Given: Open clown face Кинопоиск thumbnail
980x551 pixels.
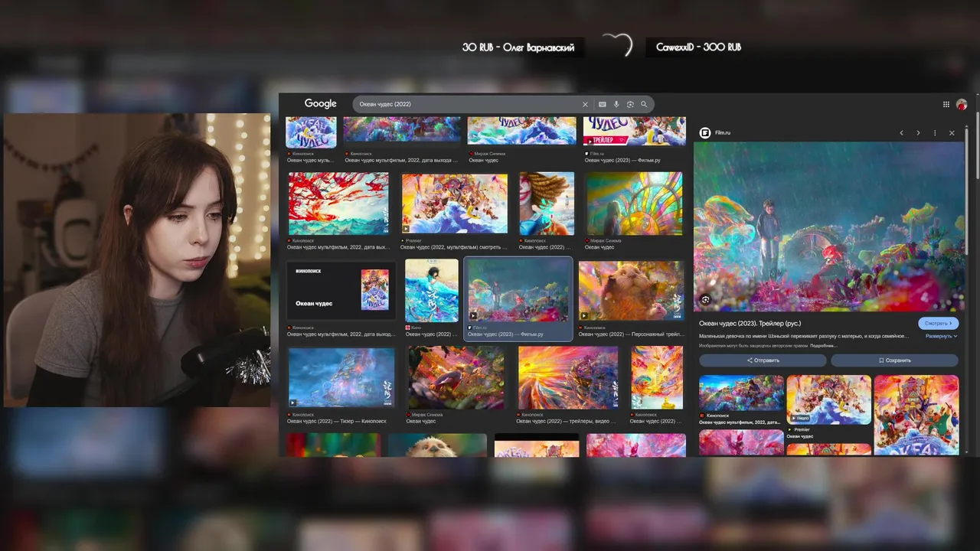Looking at the screenshot, I should coord(547,203).
